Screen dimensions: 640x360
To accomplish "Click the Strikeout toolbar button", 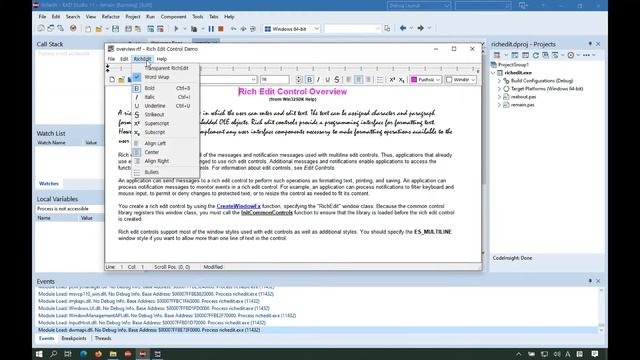I will (x=337, y=80).
